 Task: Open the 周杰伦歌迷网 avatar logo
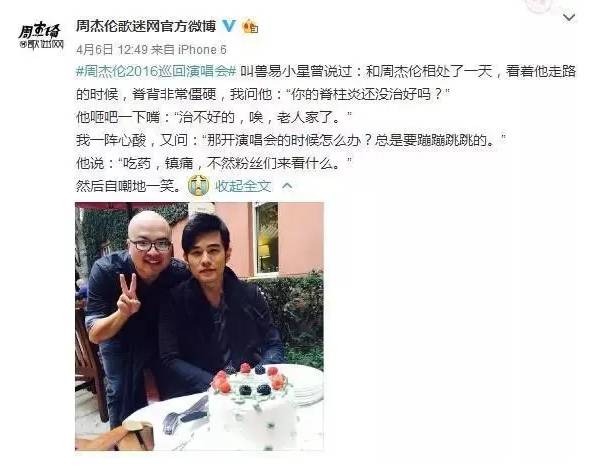[x=41, y=36]
